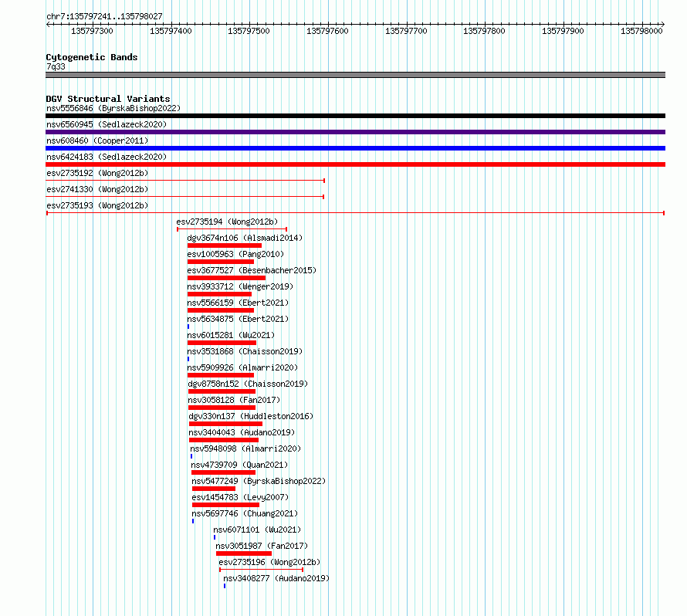Open the nsv6560945 (Sedlazeck2020) label
This screenshot has width=687, height=616.
coord(107,124)
